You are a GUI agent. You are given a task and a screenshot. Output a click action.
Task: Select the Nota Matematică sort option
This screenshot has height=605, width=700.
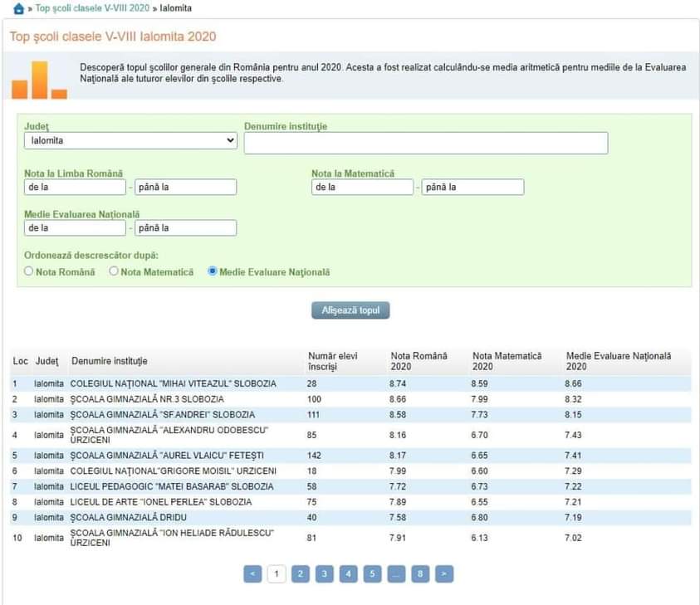click(x=114, y=271)
